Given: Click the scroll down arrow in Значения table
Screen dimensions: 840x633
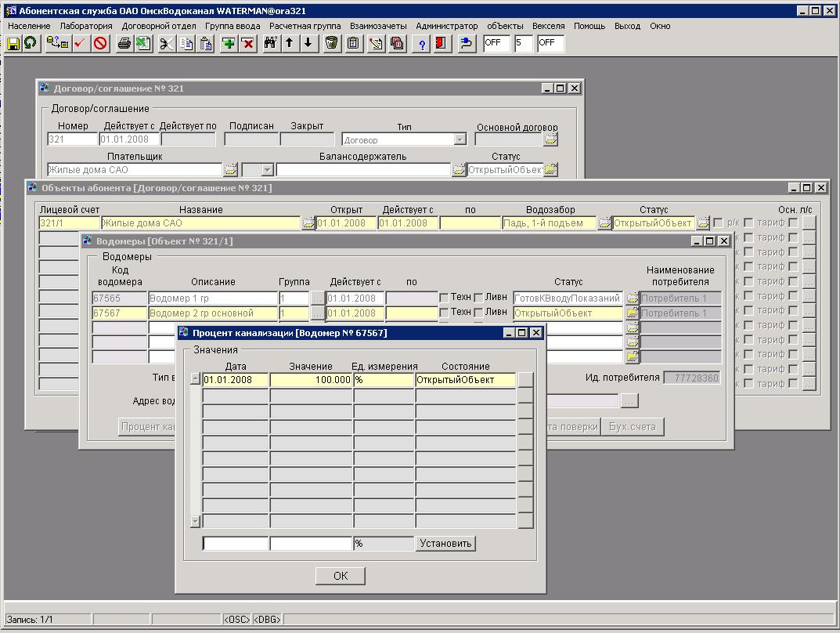Looking at the screenshot, I should [x=196, y=521].
